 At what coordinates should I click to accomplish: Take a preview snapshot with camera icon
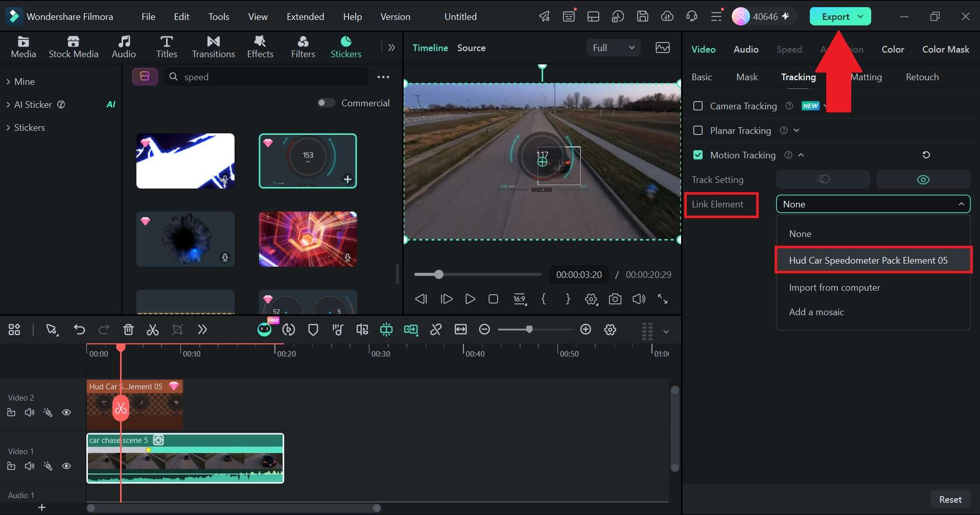pyautogui.click(x=615, y=299)
